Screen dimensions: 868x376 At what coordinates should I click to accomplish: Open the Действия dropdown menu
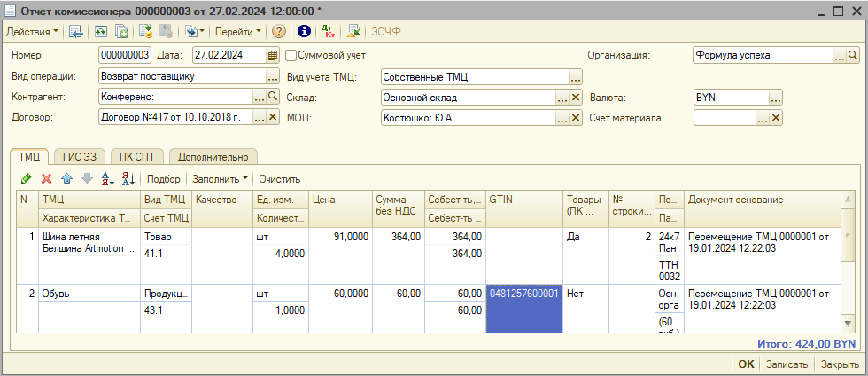(32, 31)
